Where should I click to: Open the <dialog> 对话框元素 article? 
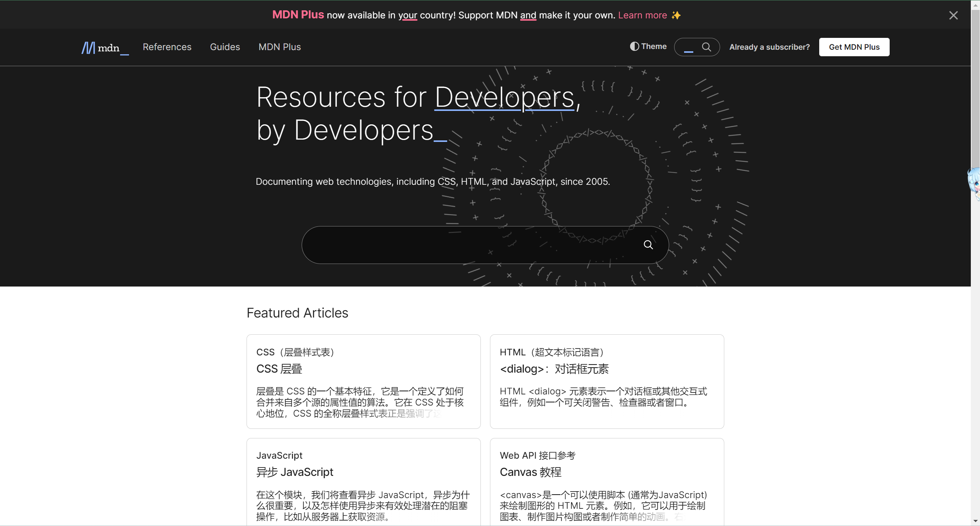(x=554, y=369)
